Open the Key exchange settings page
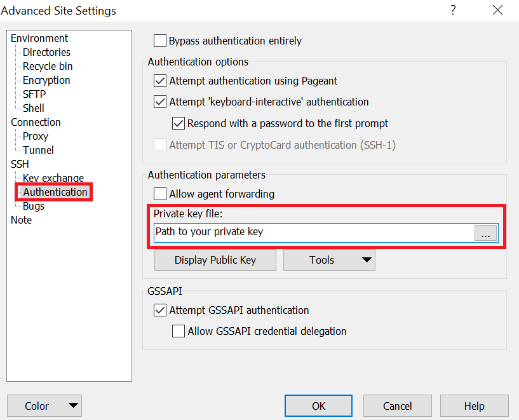 click(x=53, y=178)
